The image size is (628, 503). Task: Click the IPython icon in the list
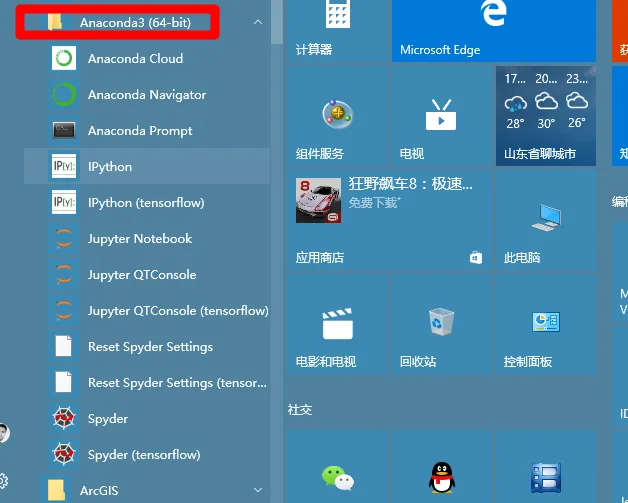(x=64, y=167)
